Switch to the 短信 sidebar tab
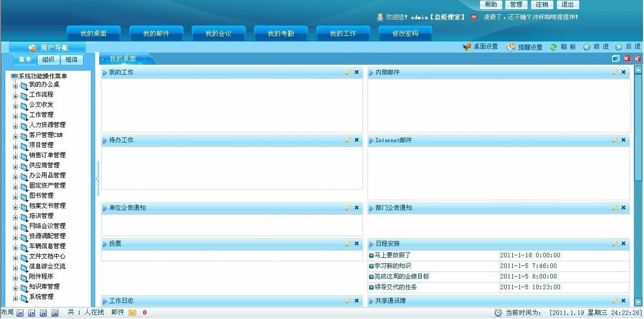Image resolution: width=644 pixels, height=319 pixels. pos(71,60)
